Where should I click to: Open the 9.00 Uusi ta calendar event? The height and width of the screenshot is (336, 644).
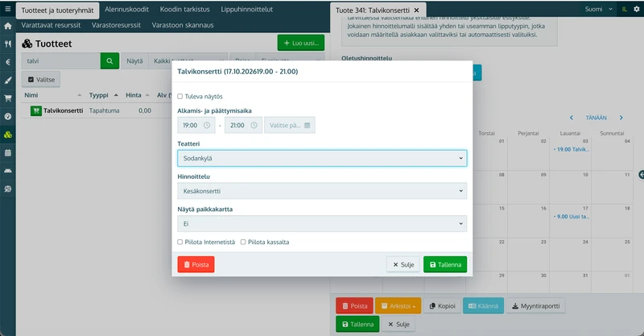(x=571, y=216)
